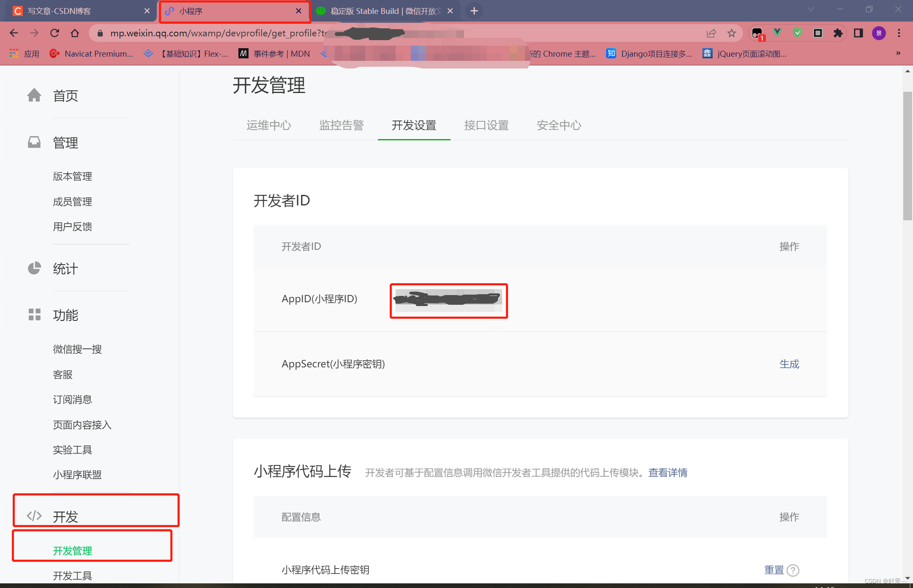
Task: Click the help question mark next to 重置
Action: pyautogui.click(x=793, y=570)
